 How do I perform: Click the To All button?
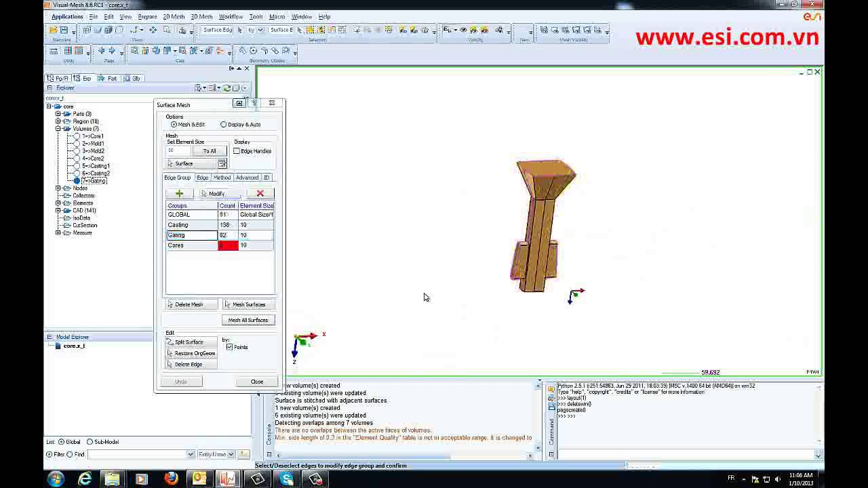point(210,151)
